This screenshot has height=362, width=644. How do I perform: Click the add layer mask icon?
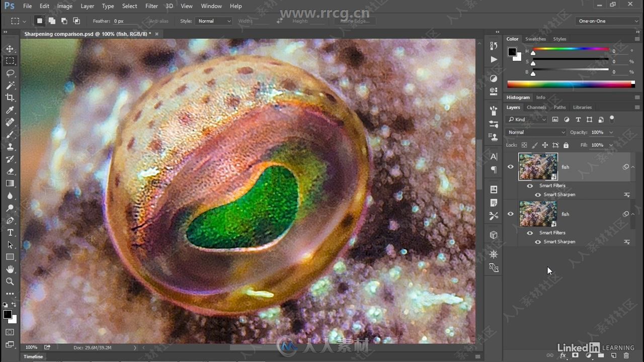pos(576,355)
